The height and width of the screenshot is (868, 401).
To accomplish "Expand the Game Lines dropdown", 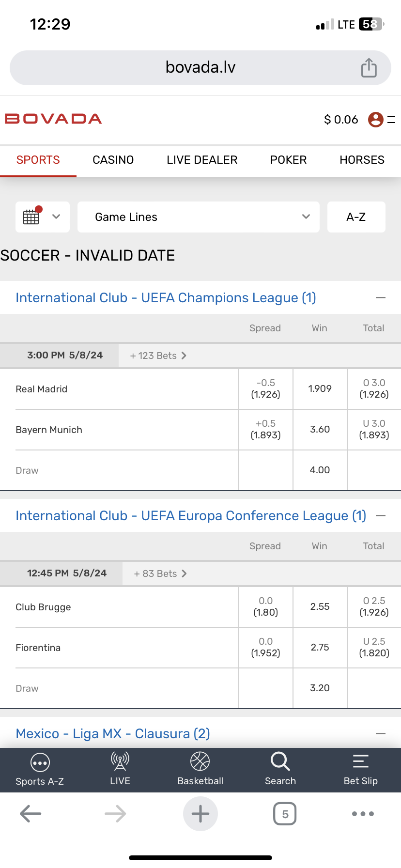I will pyautogui.click(x=199, y=217).
